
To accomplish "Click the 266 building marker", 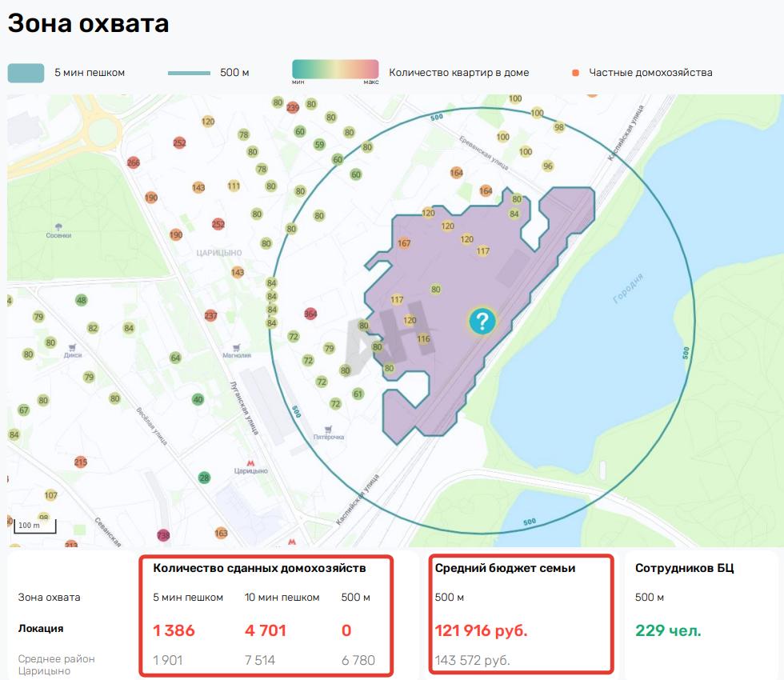I will [133, 162].
